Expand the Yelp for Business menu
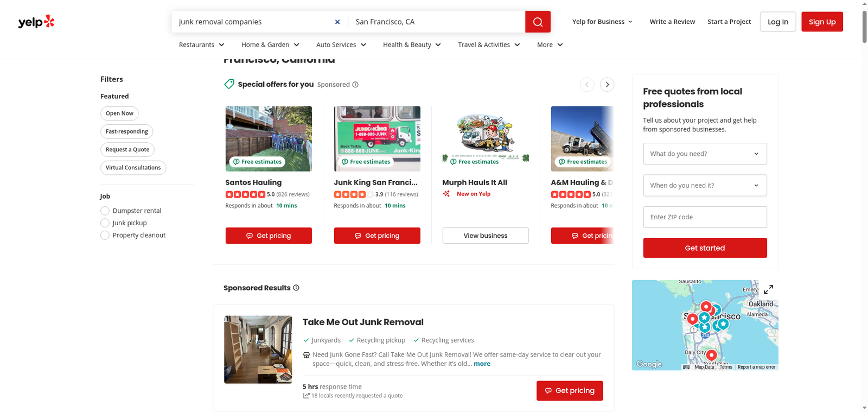 pyautogui.click(x=602, y=22)
